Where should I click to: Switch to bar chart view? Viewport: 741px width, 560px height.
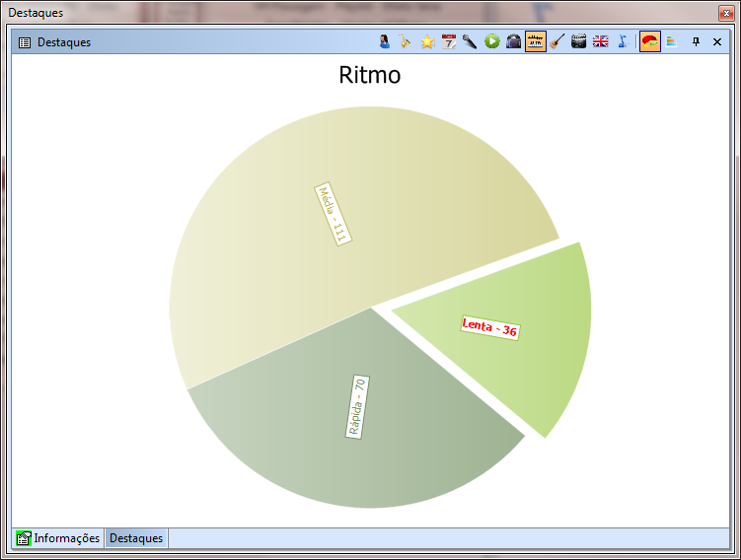coord(672,41)
